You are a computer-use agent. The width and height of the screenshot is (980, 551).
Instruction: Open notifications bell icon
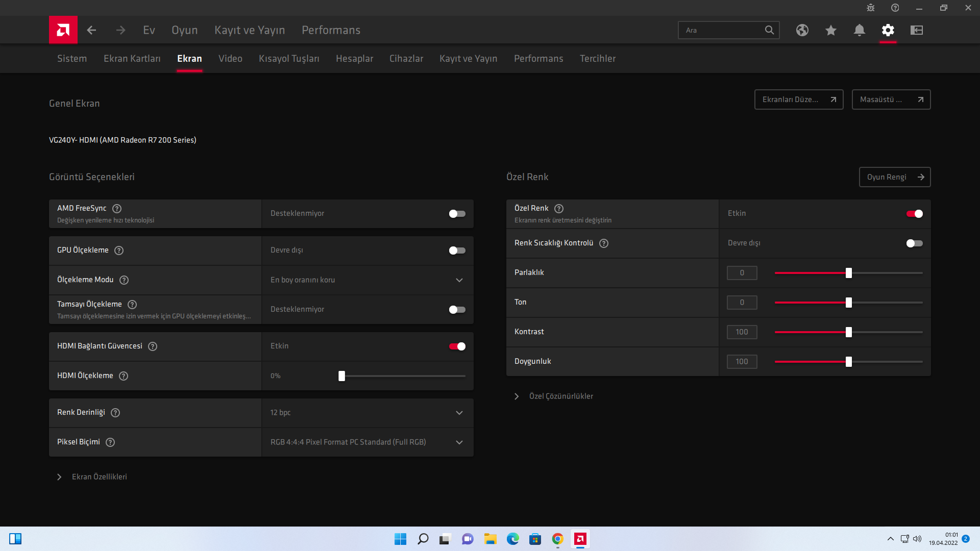point(859,30)
